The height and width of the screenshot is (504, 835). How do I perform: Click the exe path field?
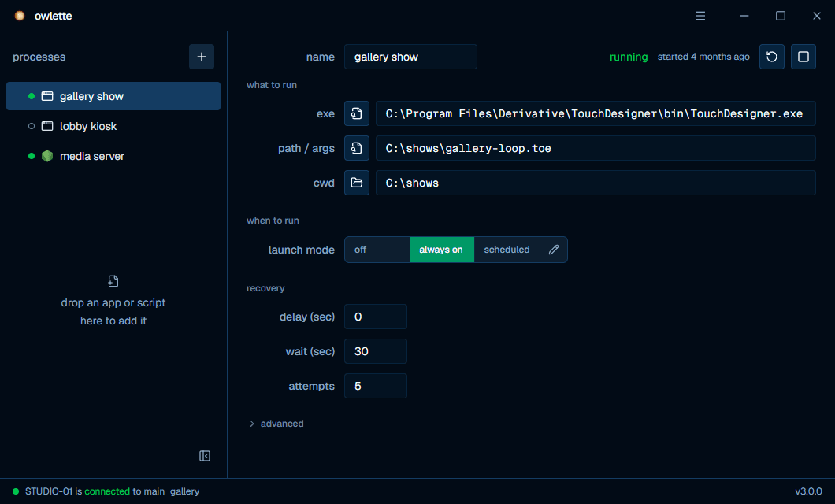pyautogui.click(x=596, y=113)
